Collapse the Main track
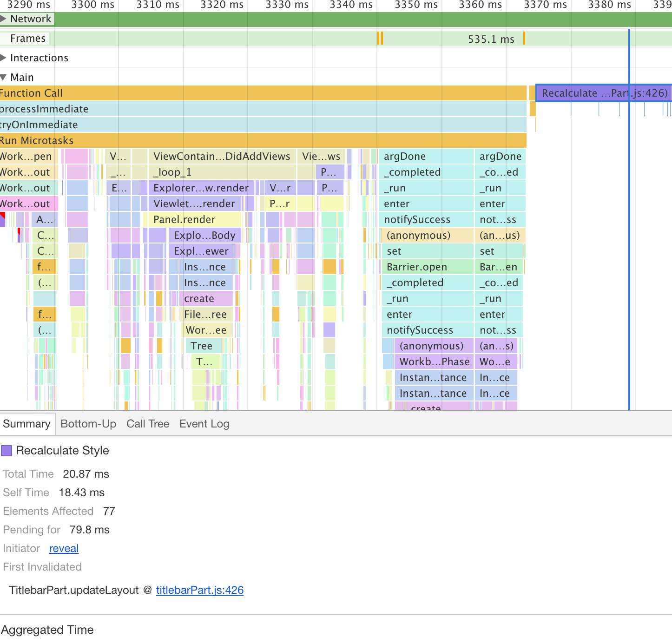Viewport: 672px width, 644px height. pos(4,77)
